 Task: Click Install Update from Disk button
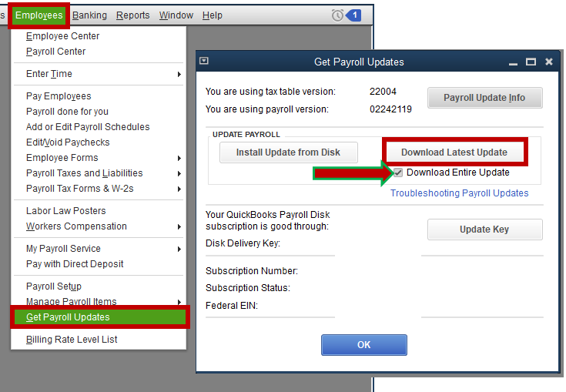coord(289,152)
